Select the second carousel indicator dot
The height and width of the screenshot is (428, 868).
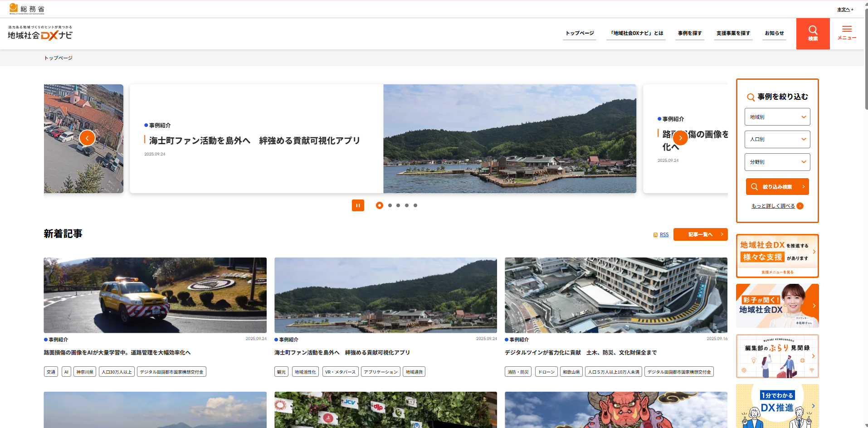(x=390, y=205)
